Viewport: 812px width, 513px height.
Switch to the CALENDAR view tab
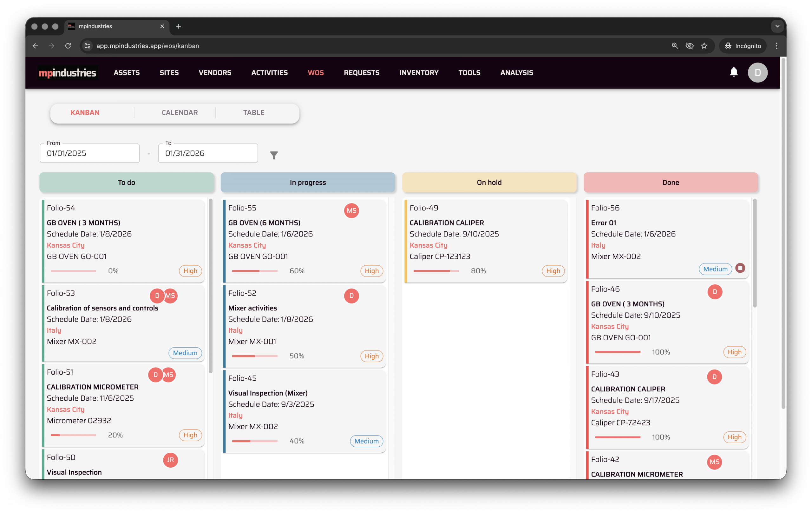tap(180, 113)
